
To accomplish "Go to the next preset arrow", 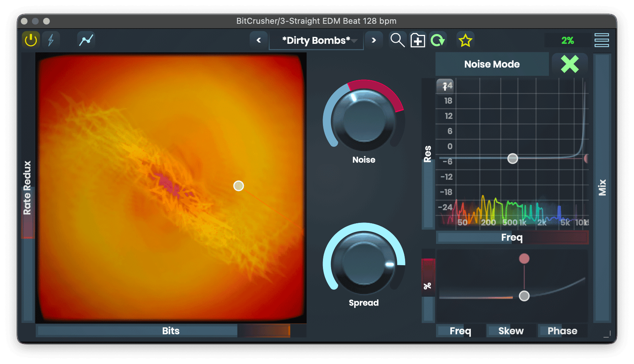I will tap(374, 40).
